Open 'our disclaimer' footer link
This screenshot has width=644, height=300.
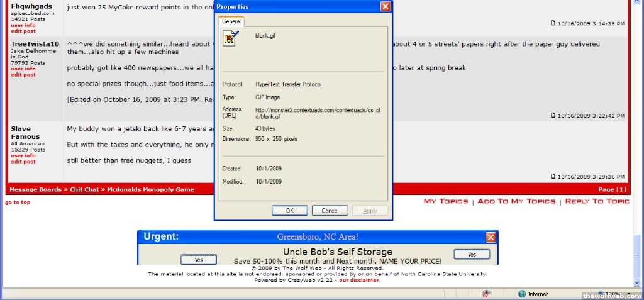[x=359, y=280]
